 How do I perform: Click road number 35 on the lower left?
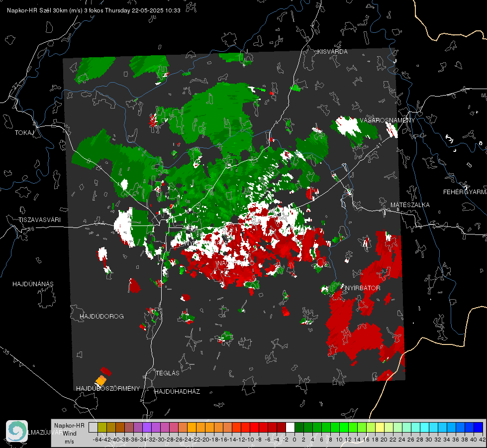coord(7,352)
